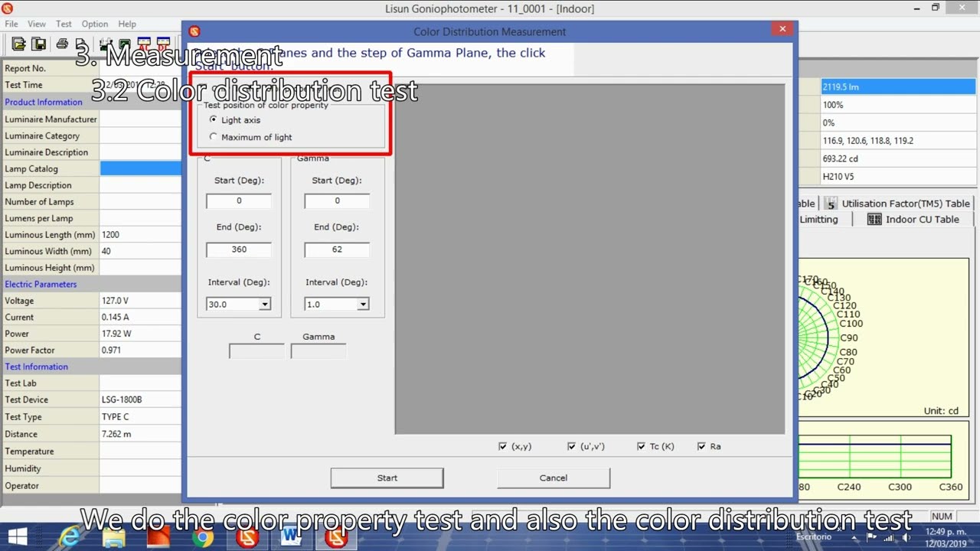
Task: Click the C Start (Deg) input field
Action: (x=238, y=201)
